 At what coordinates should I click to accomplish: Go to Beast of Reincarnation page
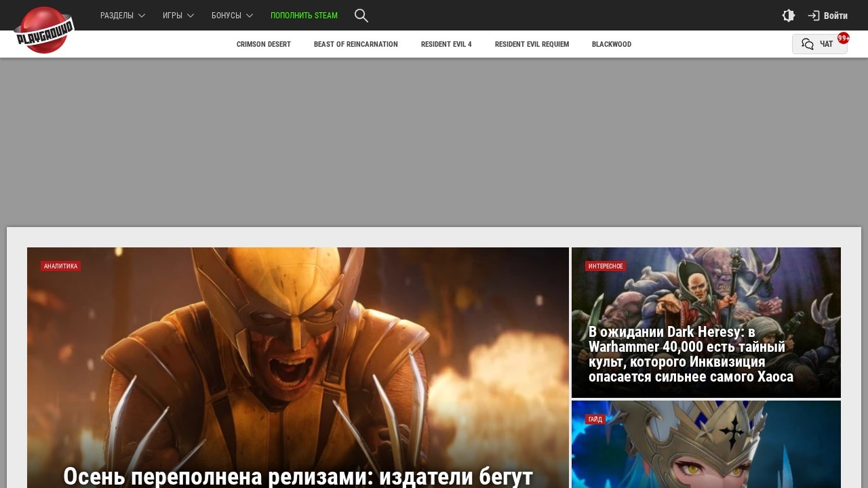pos(356,45)
